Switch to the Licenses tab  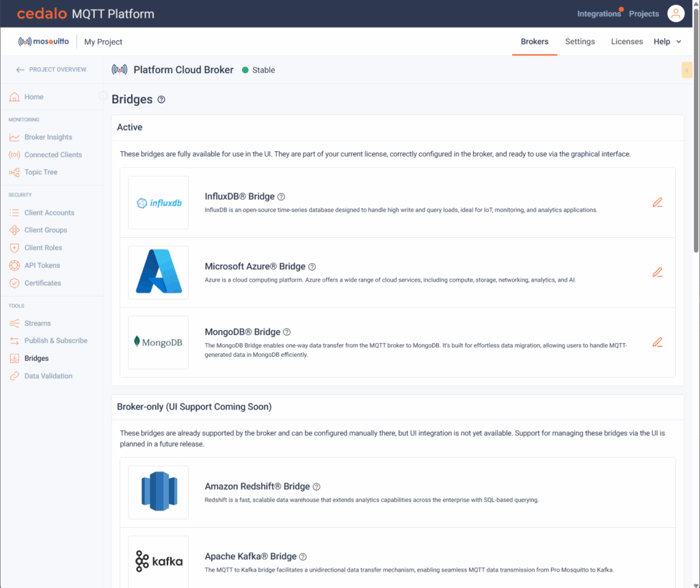626,42
